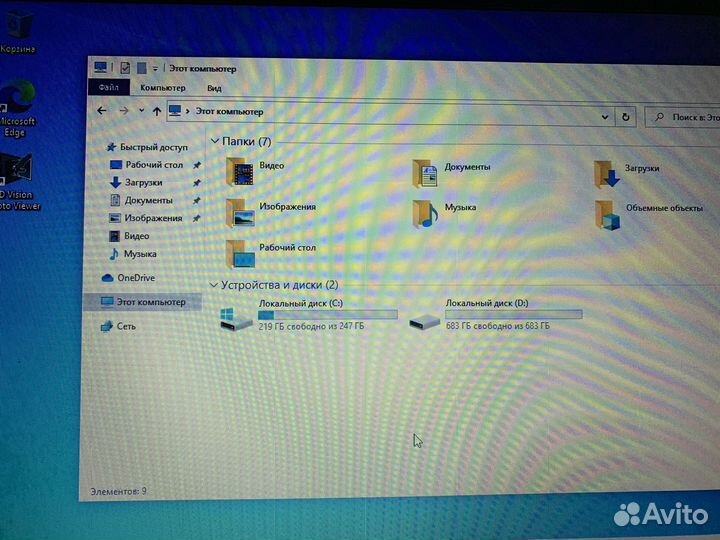This screenshot has width=720, height=540.
Task: Open the Видео folder icon
Action: 240,172
